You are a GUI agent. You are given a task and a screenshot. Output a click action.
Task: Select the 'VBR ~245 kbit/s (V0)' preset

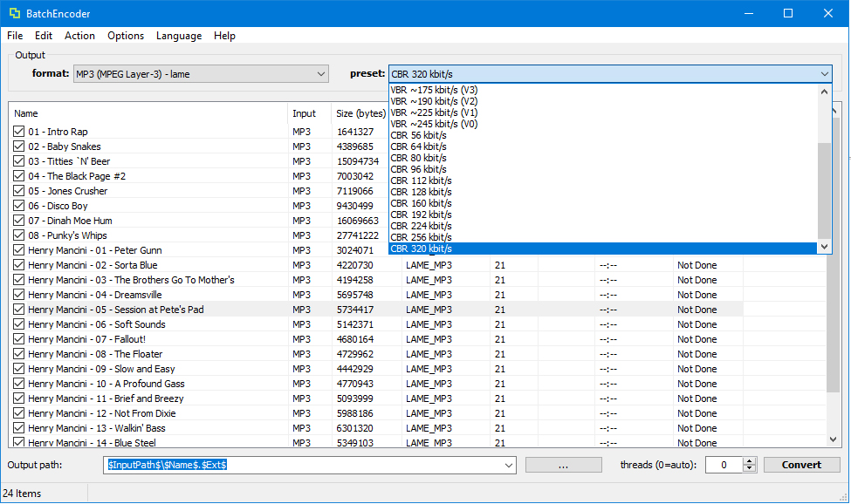click(434, 124)
